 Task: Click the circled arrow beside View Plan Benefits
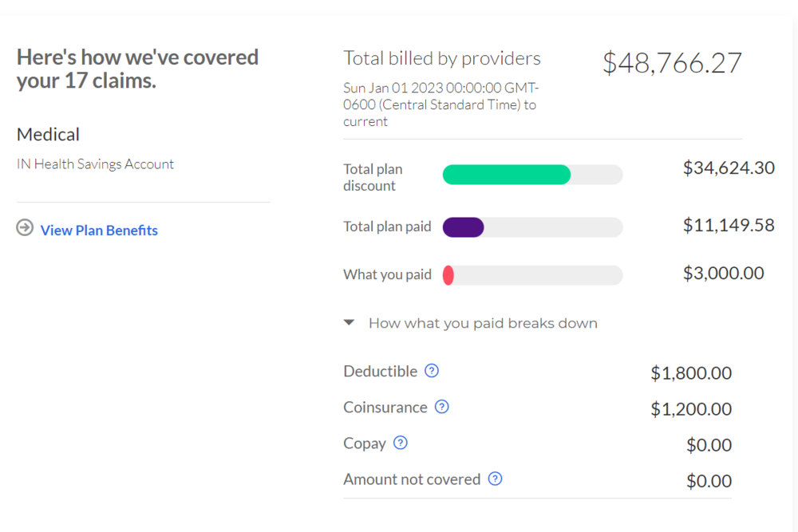point(25,229)
